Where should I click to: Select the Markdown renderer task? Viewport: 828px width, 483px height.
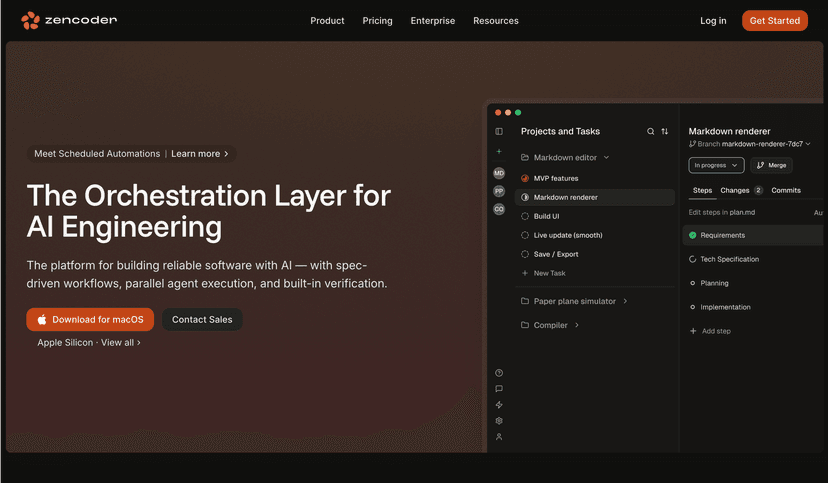565,197
